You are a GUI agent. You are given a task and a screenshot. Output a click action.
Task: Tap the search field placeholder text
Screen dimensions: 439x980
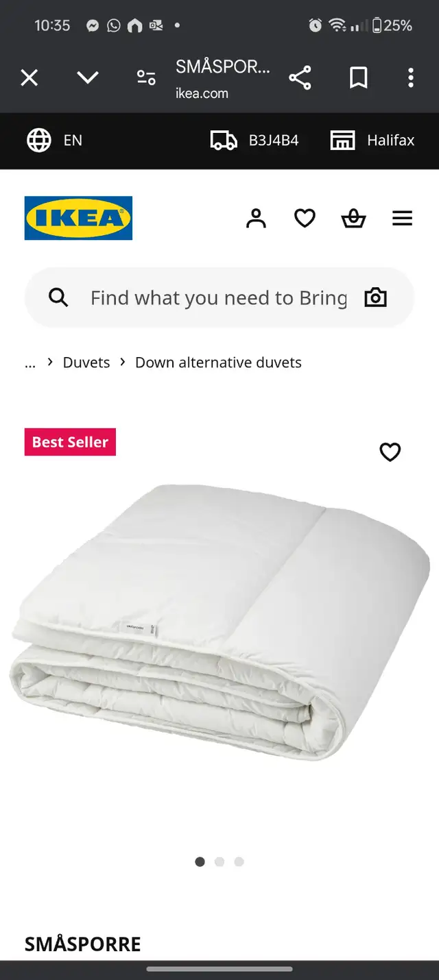click(219, 298)
